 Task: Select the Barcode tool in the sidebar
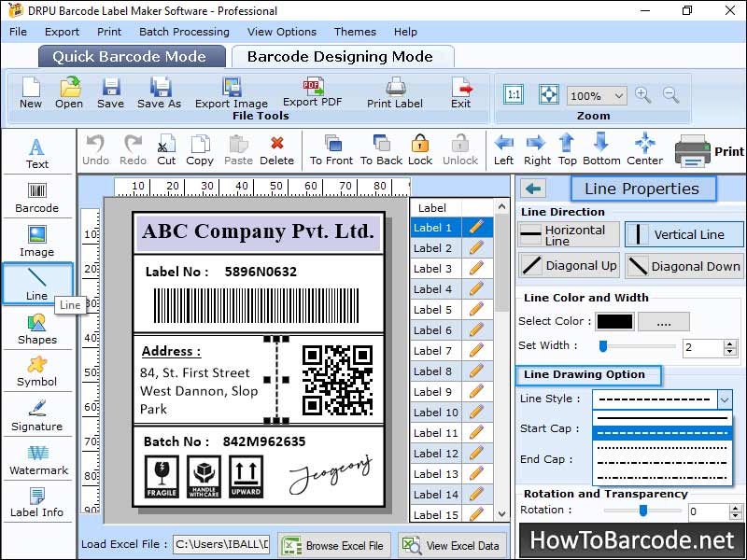point(37,198)
